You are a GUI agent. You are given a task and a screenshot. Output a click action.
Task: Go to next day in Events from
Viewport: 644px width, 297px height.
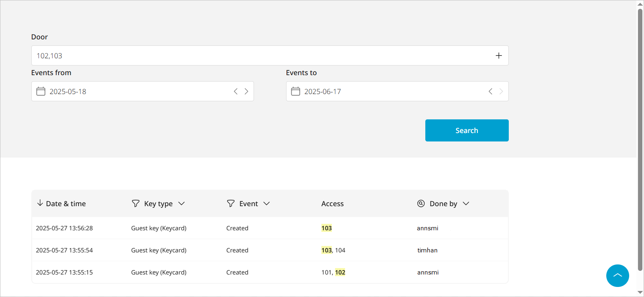(x=246, y=91)
